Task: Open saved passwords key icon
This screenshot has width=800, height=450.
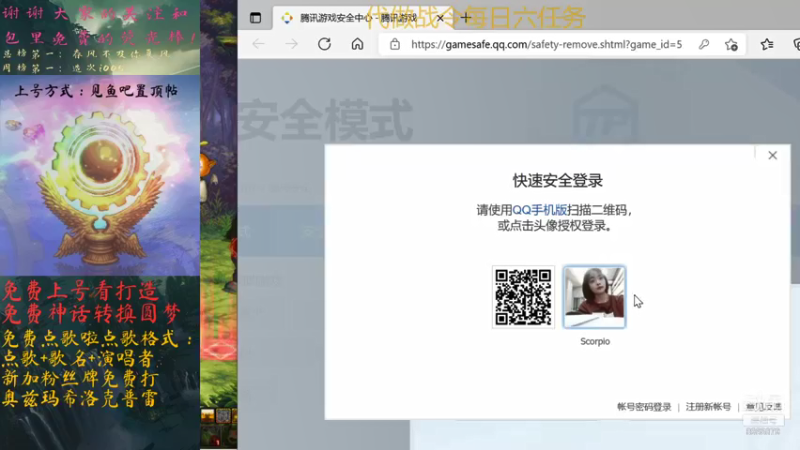Action: (x=704, y=44)
